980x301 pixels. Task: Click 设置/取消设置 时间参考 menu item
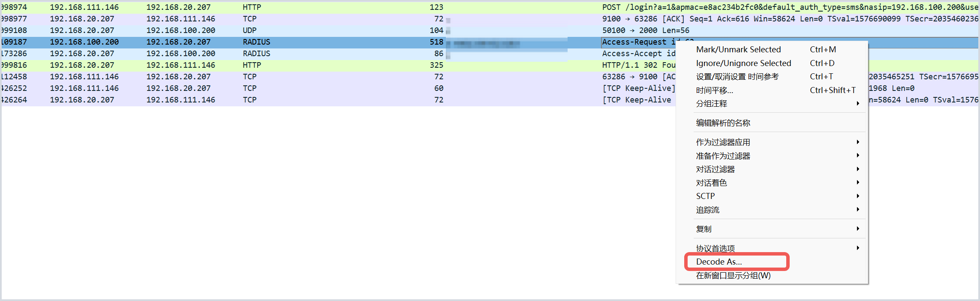(x=772, y=77)
